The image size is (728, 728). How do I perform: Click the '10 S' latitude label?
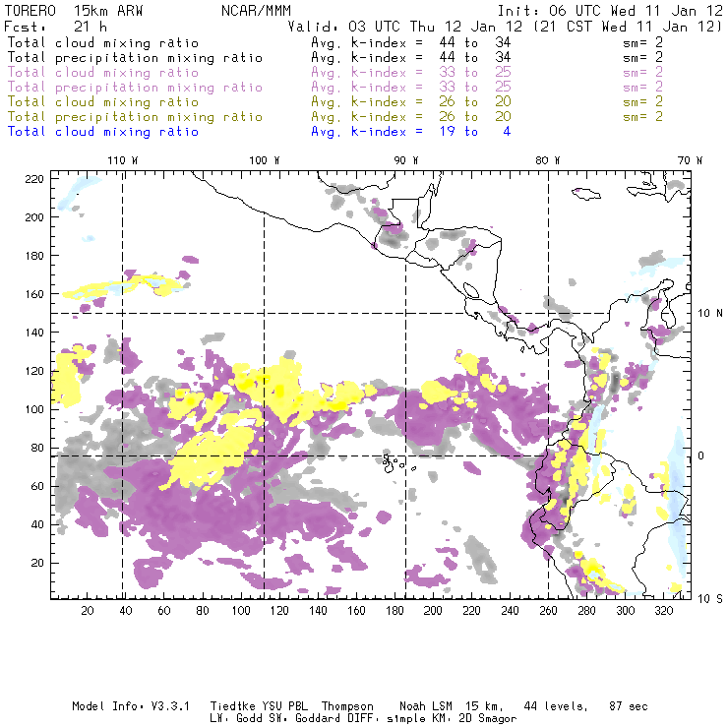[710, 599]
